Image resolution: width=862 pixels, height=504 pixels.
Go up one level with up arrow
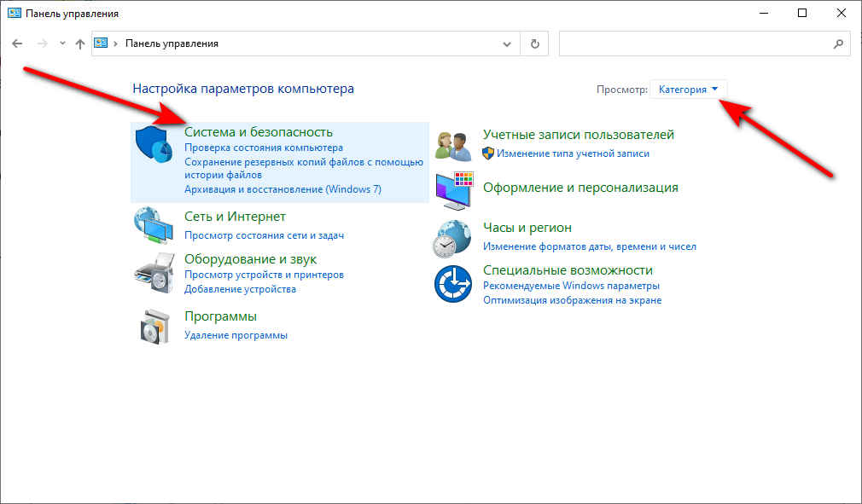[80, 43]
